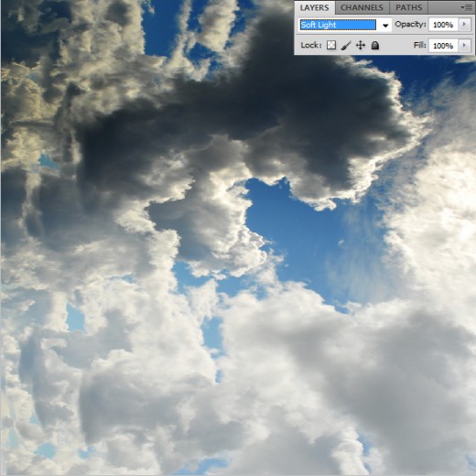Open the Fill slider arrow

click(x=465, y=46)
